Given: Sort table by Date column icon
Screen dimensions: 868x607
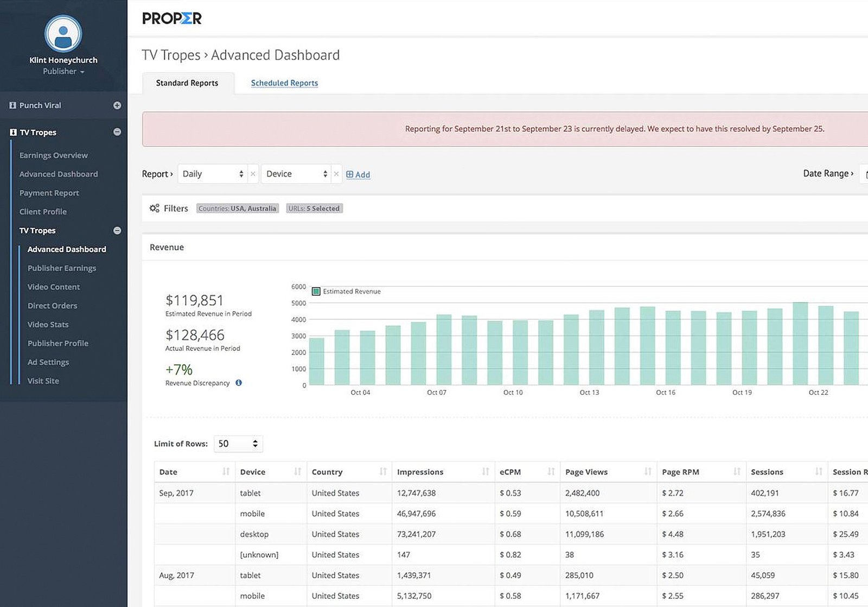Looking at the screenshot, I should pyautogui.click(x=226, y=472).
